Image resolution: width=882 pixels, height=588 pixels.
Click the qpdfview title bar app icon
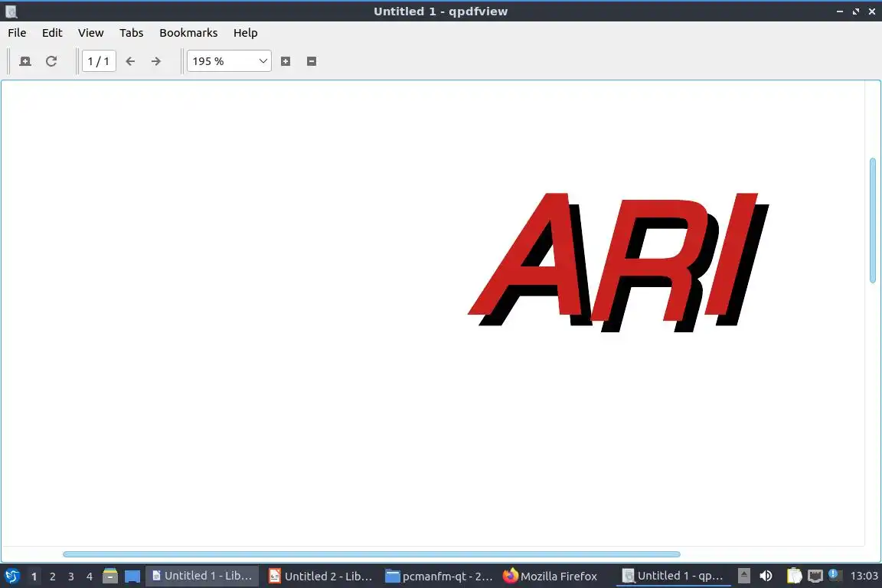pos(11,11)
